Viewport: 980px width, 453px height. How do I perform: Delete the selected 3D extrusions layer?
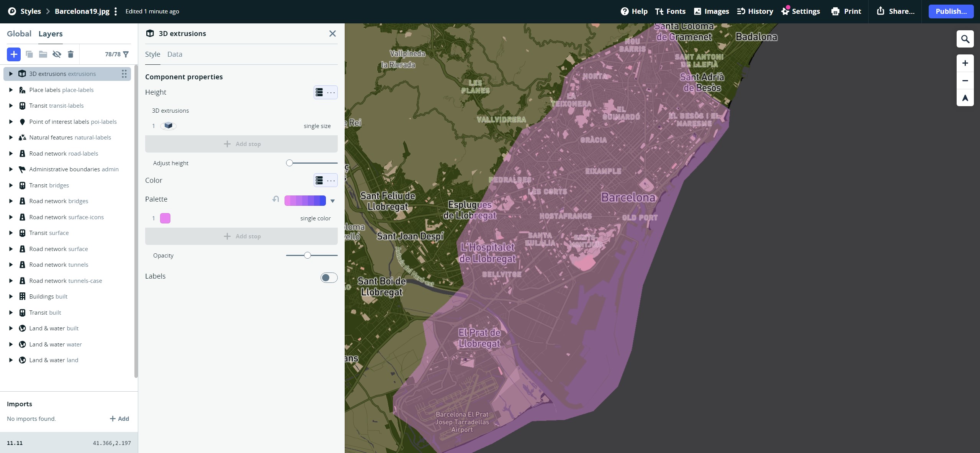(70, 54)
